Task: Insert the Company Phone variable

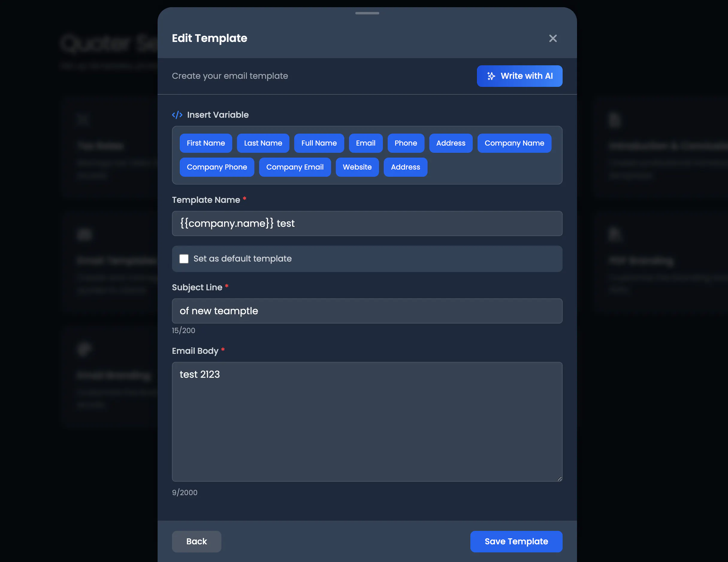Action: 217,167
